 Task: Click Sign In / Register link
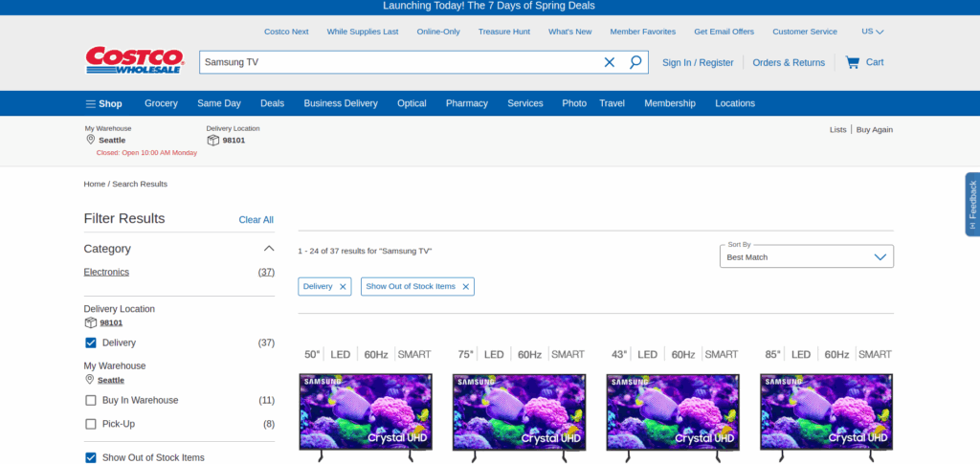698,62
